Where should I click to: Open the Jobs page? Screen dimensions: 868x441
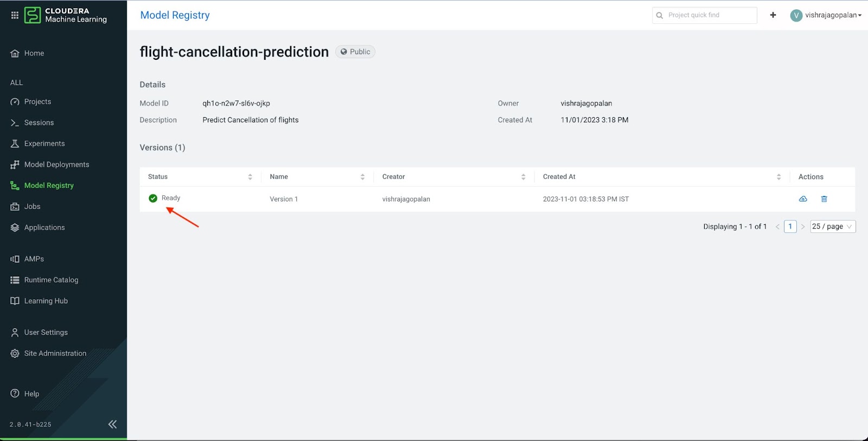tap(33, 206)
